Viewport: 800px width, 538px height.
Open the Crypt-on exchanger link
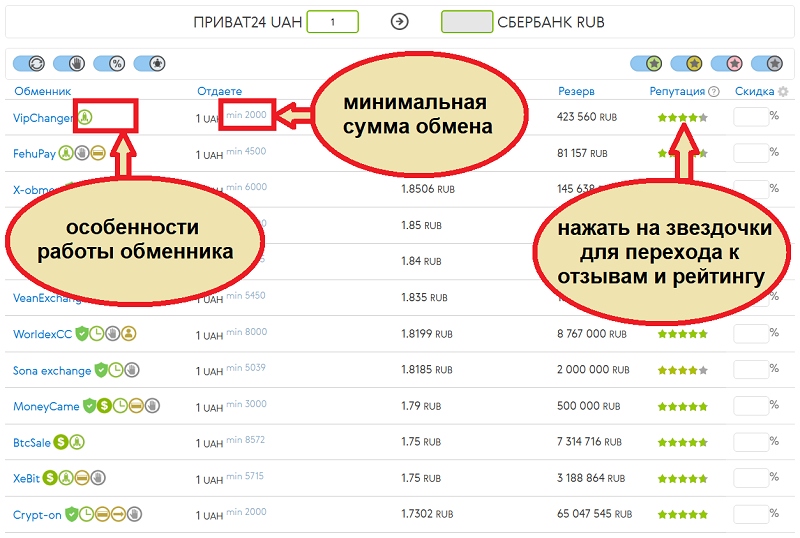click(x=37, y=515)
